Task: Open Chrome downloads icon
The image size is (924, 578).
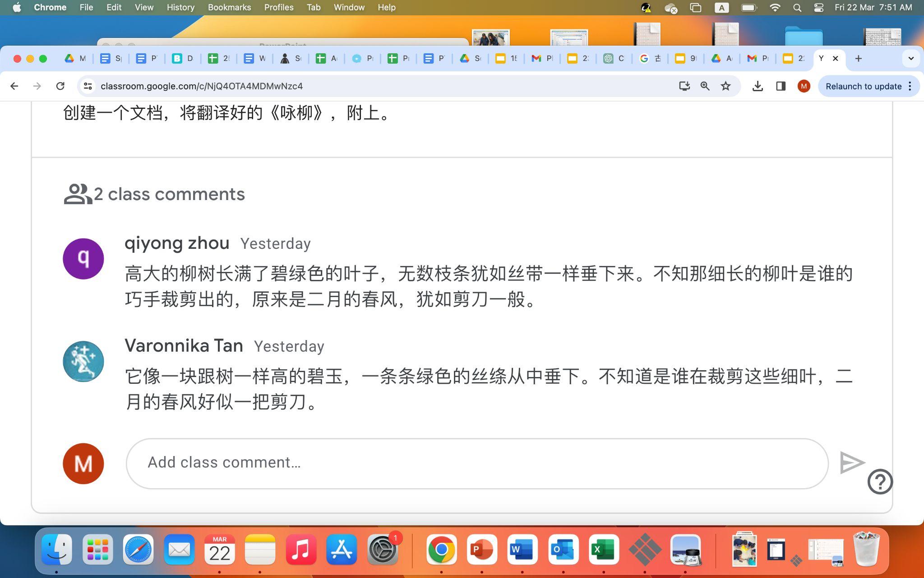Action: click(x=758, y=86)
